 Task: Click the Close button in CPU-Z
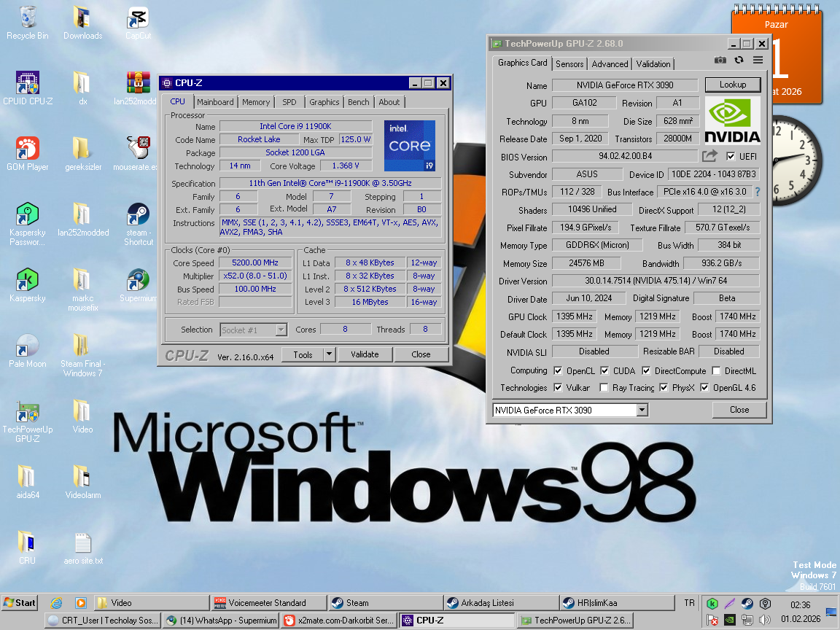(421, 354)
